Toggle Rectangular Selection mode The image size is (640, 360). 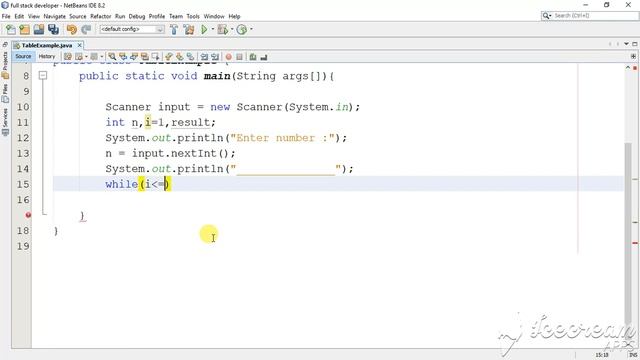click(155, 57)
